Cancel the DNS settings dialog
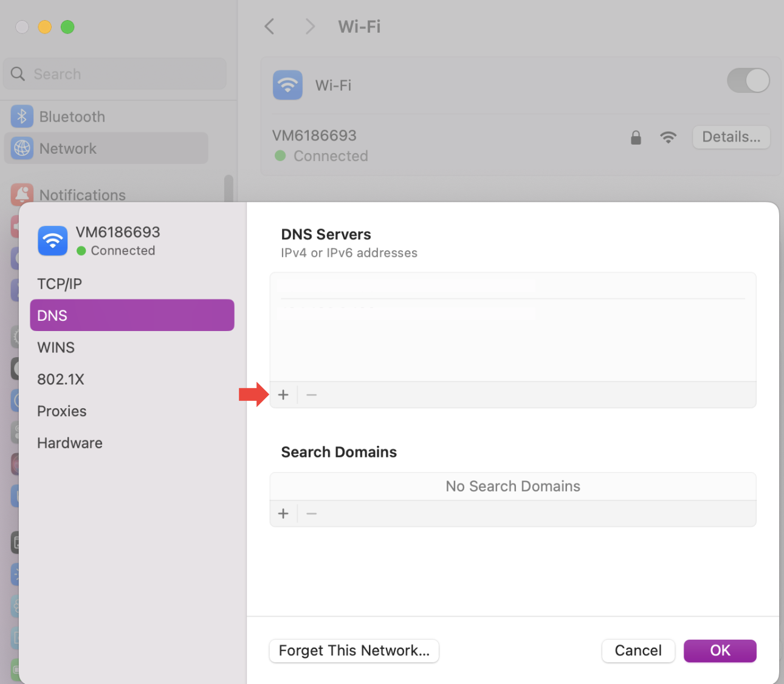784x684 pixels. 638,651
